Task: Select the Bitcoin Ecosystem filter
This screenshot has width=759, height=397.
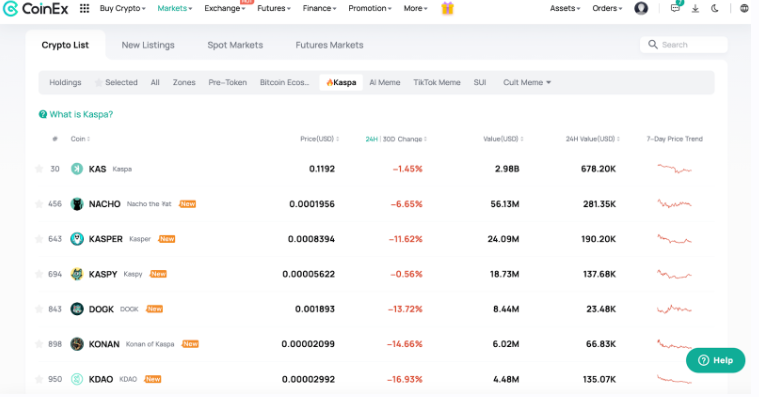Action: point(284,82)
